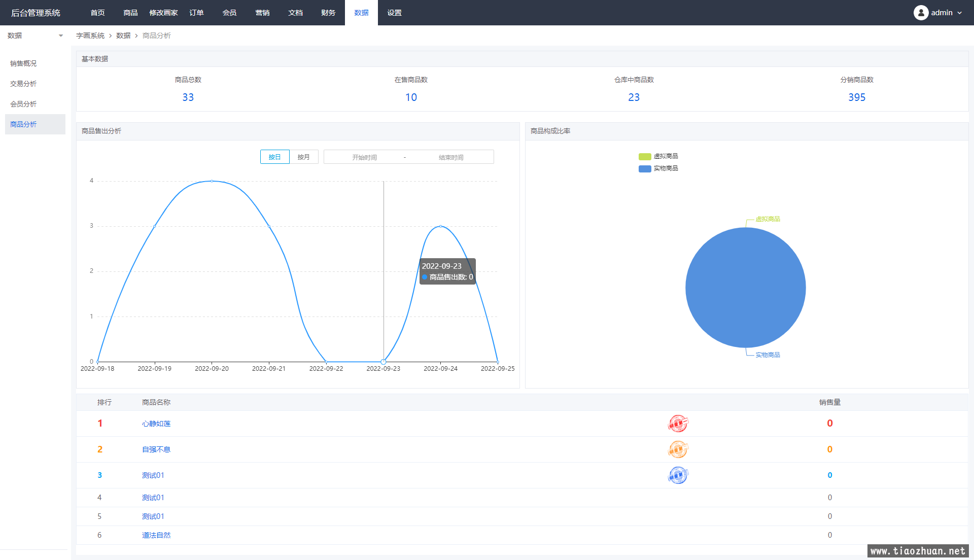Click 仓库中商品数 value 23
Screen dimensions: 974x560
point(634,97)
